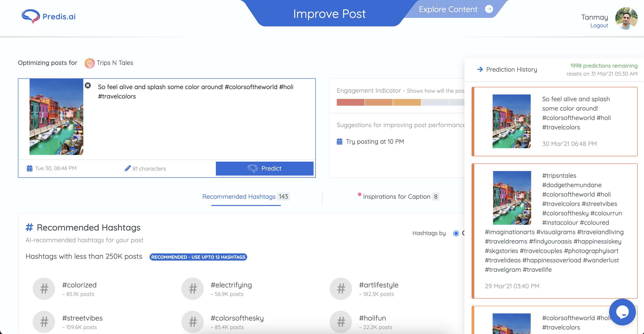Remove the uploaded image with the X icon
The height and width of the screenshot is (334, 644).
pos(88,86)
